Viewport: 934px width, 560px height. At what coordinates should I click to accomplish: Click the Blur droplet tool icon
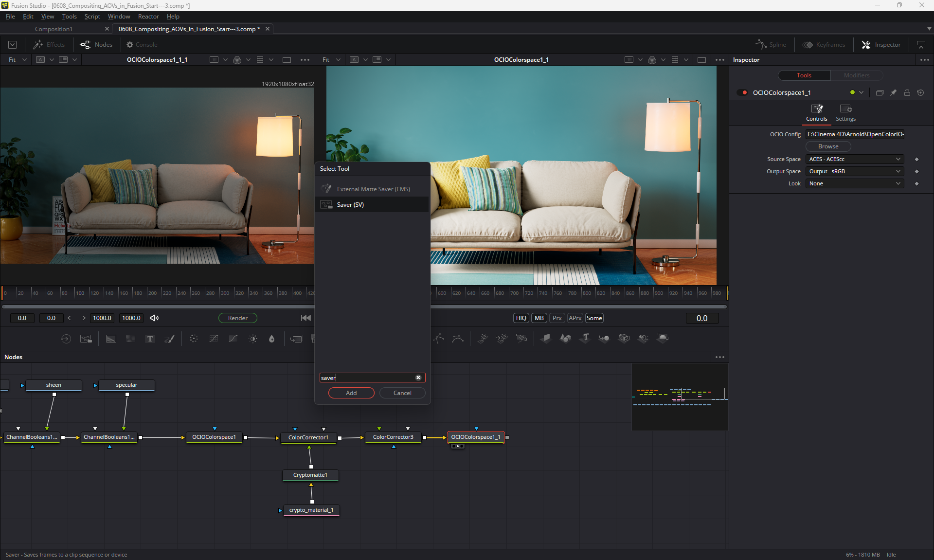[272, 339]
